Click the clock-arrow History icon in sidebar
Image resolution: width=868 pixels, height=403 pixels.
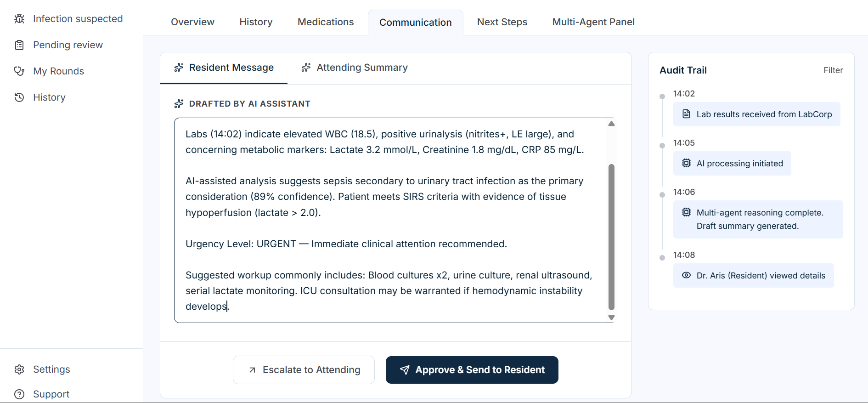19,97
